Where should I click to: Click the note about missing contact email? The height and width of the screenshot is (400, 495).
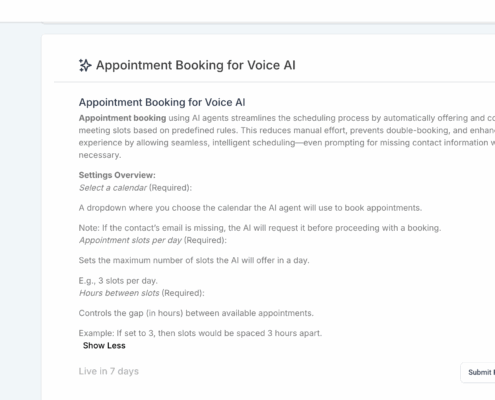coord(260,228)
